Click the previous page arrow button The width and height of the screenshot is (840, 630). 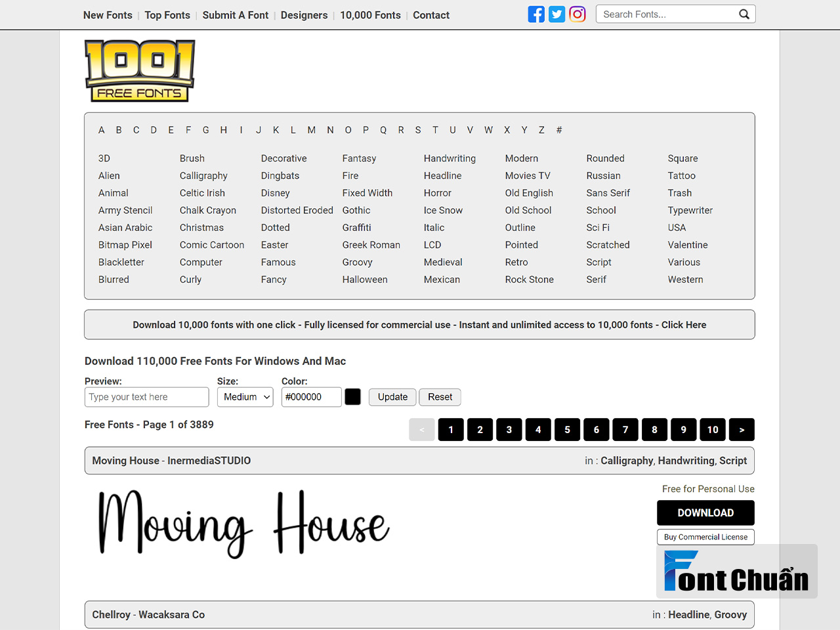tap(422, 430)
